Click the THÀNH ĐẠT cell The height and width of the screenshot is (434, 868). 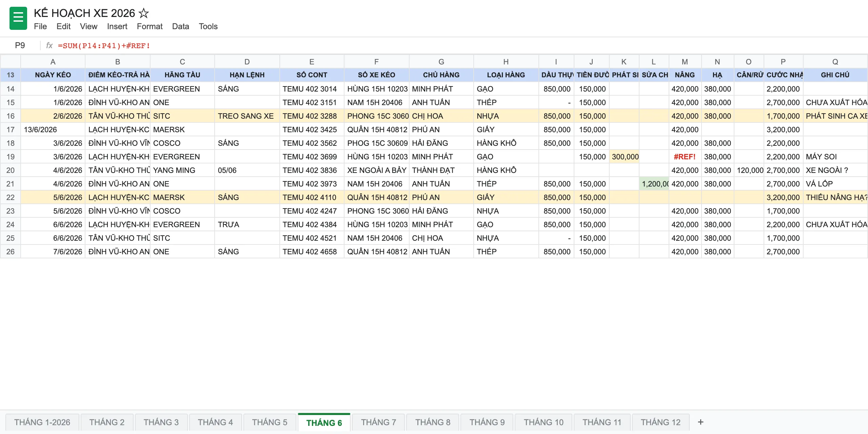441,170
